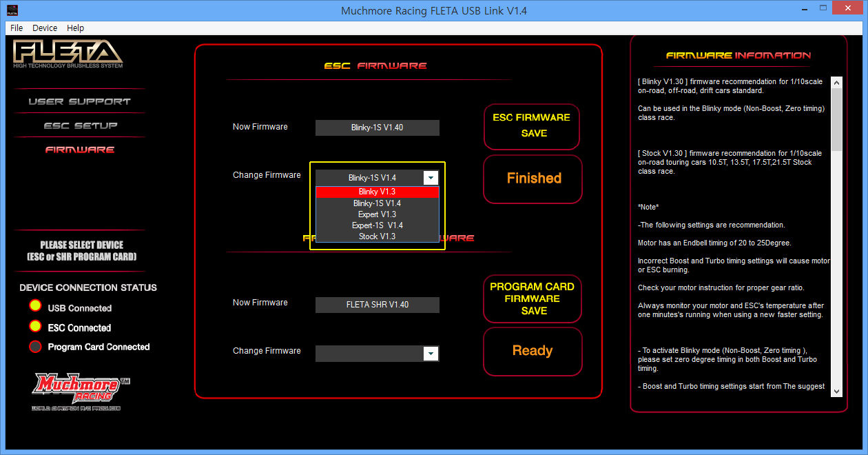Click firmware info scrollbar down arrow
The width and height of the screenshot is (868, 455).
(836, 391)
